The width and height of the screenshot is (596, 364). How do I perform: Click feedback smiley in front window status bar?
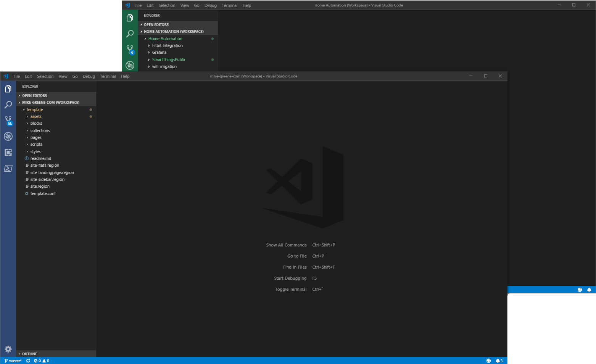click(x=488, y=361)
